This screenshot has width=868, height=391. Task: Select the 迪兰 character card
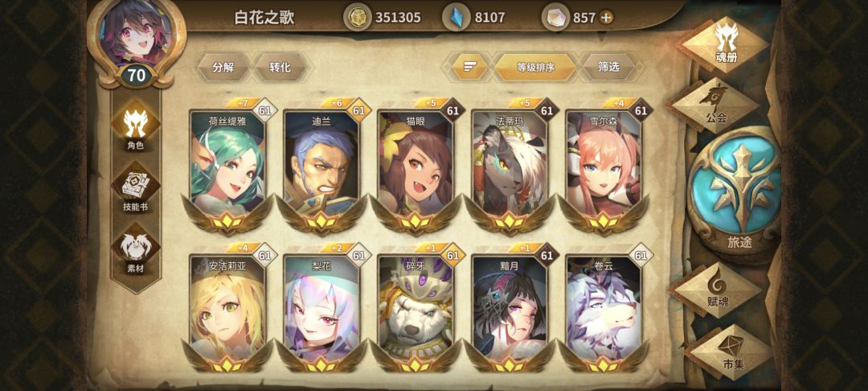[321, 167]
